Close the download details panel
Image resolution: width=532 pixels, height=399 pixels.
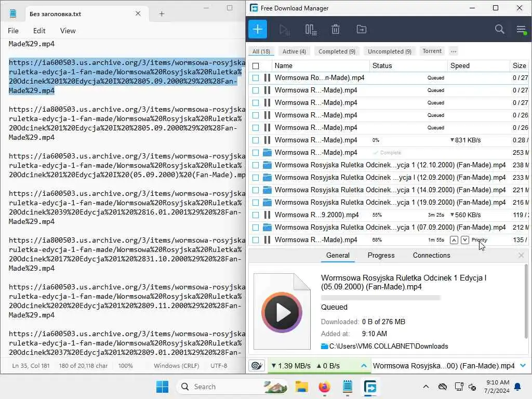pos(521,256)
